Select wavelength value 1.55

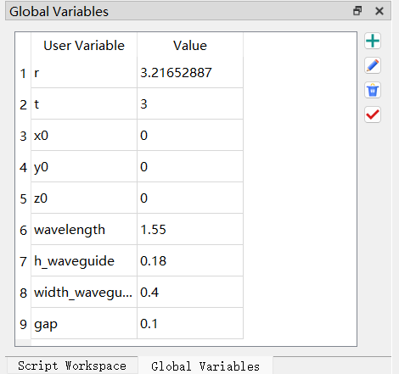coord(190,229)
